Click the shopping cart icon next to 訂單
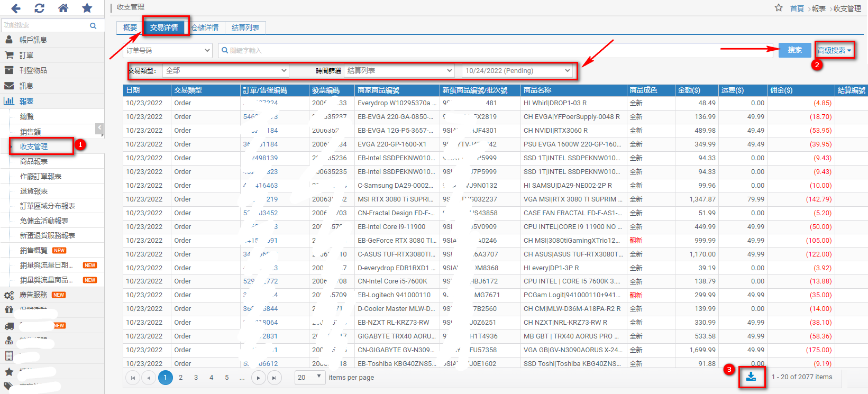This screenshot has width=868, height=394. pos(9,55)
